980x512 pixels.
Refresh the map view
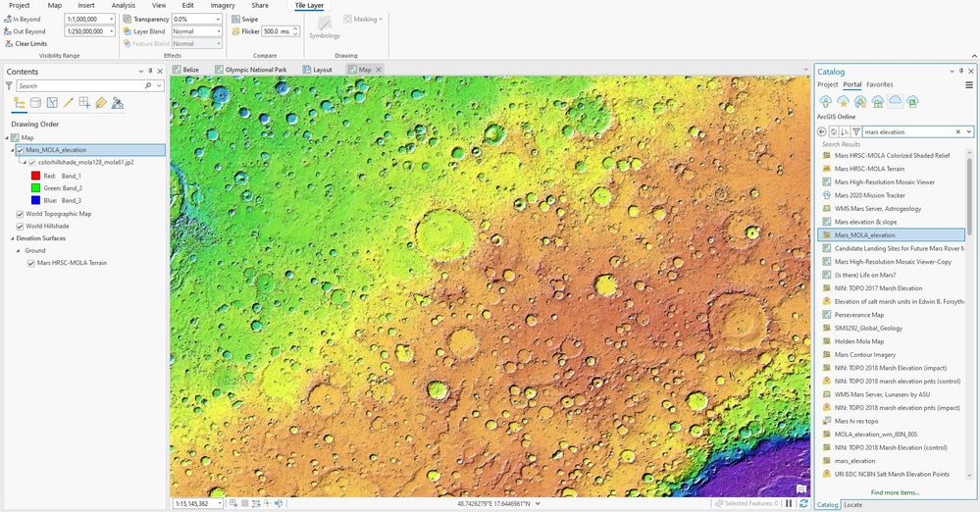[x=803, y=503]
